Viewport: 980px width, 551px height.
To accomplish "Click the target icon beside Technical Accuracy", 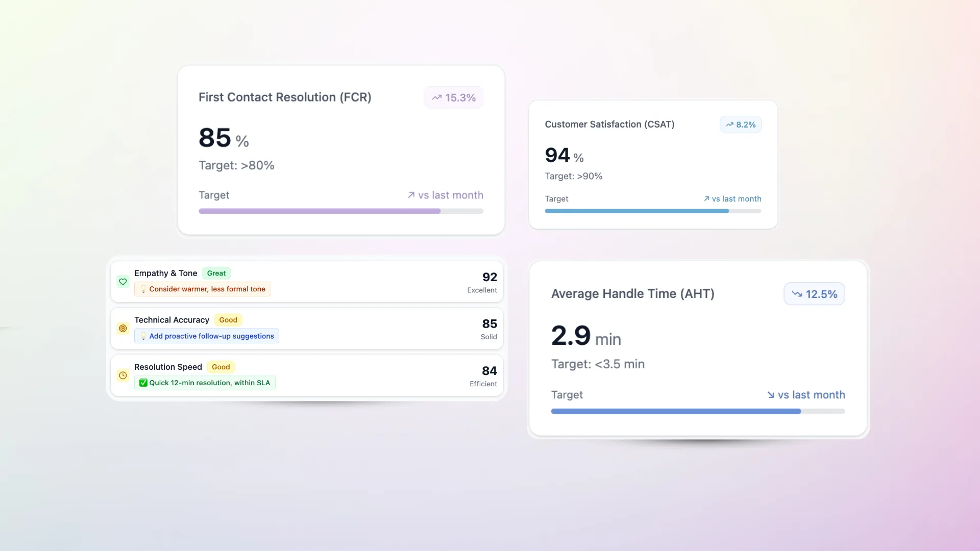I will 123,329.
